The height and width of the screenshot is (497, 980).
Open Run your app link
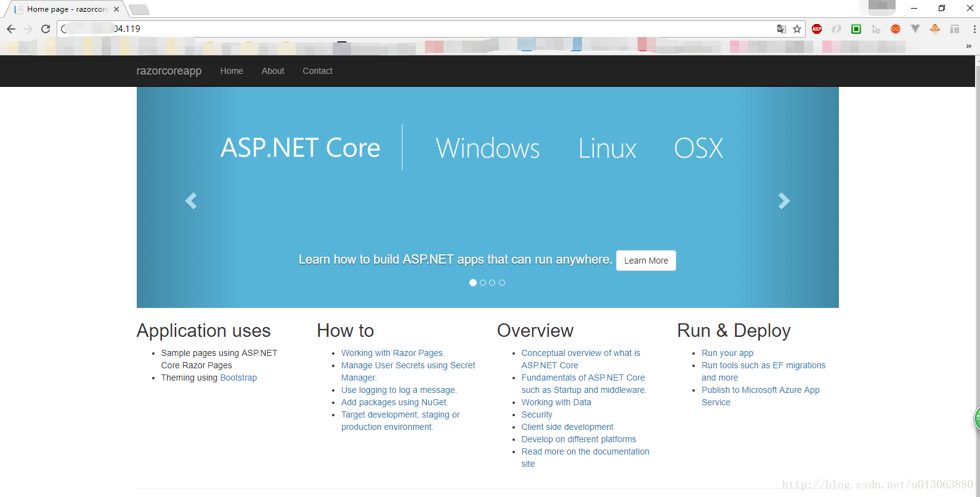(x=727, y=353)
